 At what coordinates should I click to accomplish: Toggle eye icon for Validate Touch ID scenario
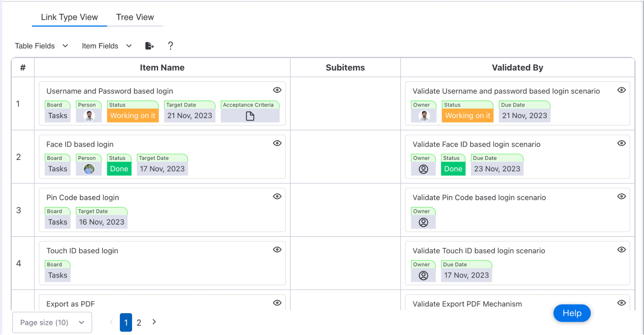[621, 250]
